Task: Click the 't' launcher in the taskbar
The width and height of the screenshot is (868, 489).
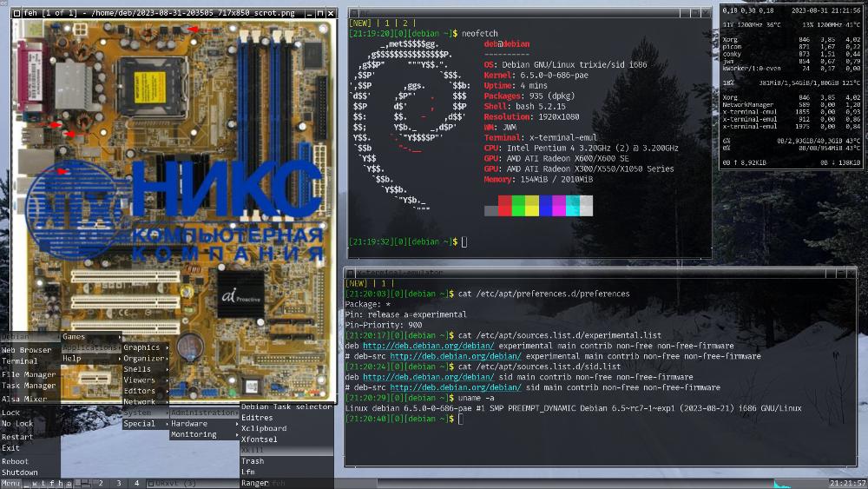Action: (43, 484)
